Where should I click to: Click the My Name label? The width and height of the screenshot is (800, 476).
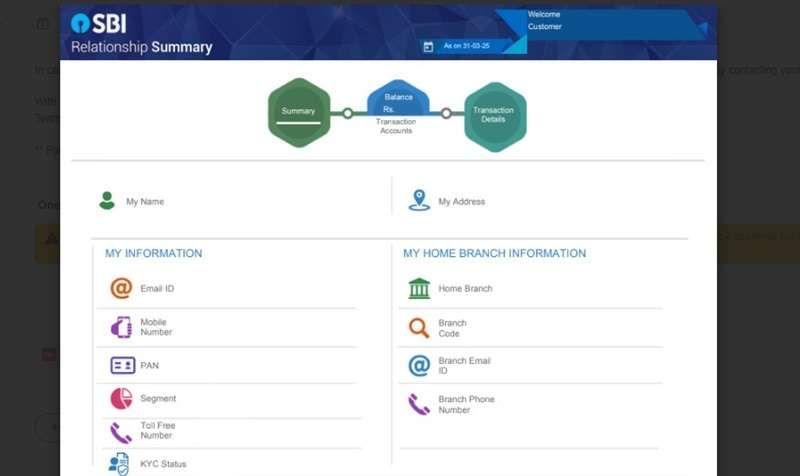click(x=145, y=202)
